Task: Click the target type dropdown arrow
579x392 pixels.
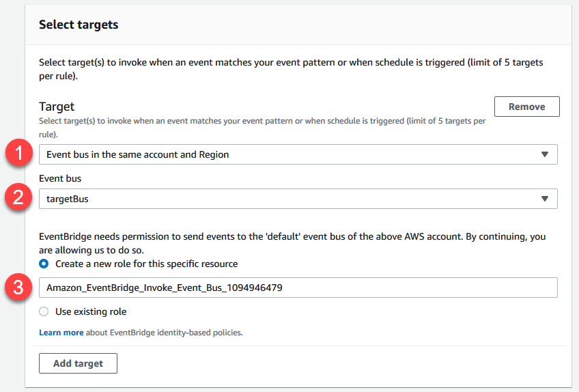Action: (544, 154)
